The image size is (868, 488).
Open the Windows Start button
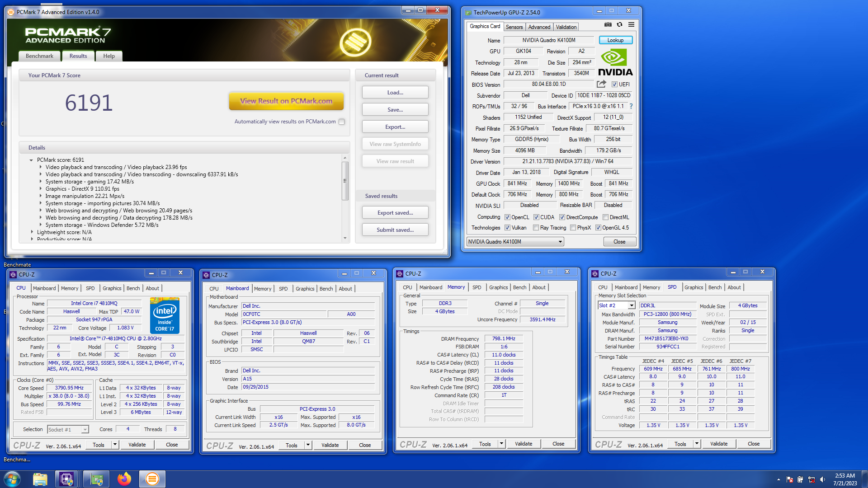(x=12, y=479)
